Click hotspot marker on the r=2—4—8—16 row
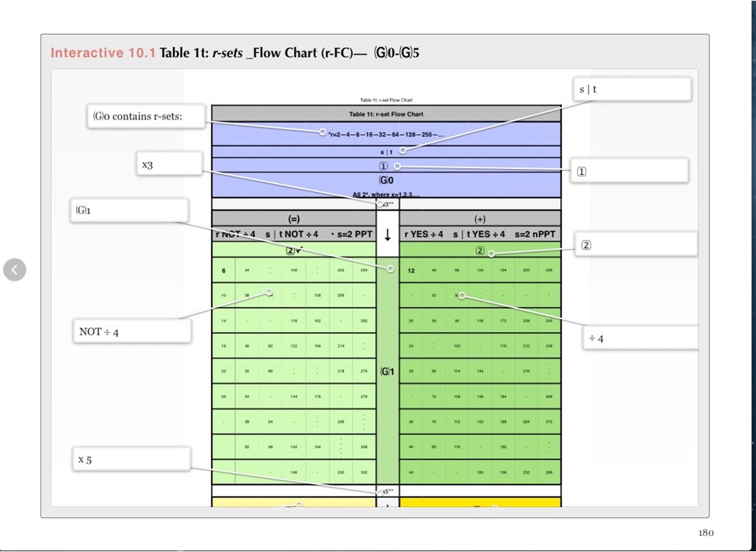 click(323, 132)
